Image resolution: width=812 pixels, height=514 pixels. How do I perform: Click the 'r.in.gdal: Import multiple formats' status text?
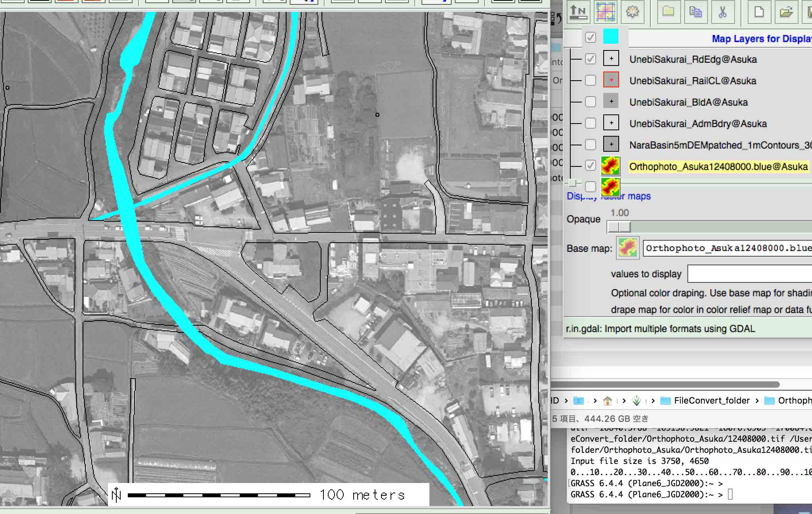tap(660, 329)
